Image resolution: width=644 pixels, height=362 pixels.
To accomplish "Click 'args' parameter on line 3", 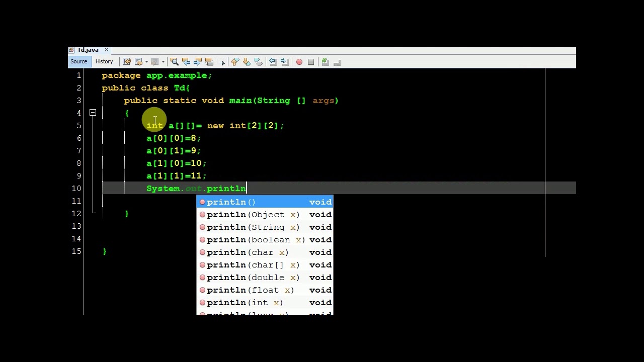I will pos(324,101).
